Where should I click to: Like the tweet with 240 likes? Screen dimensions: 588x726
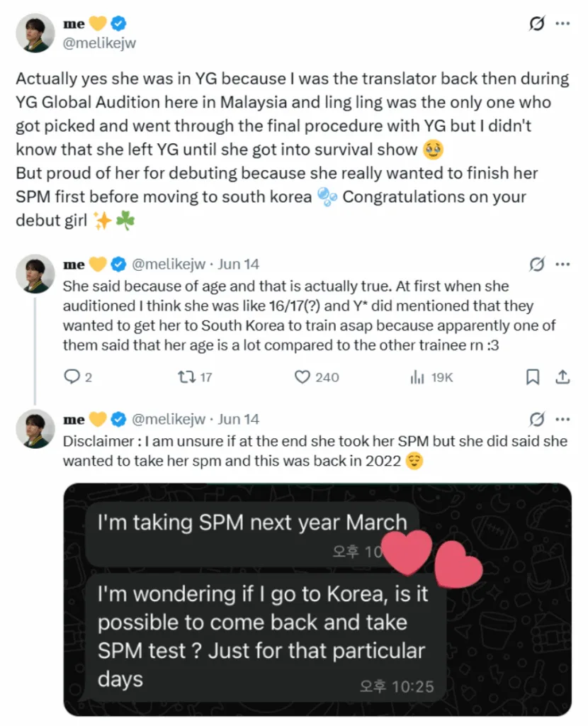point(303,377)
